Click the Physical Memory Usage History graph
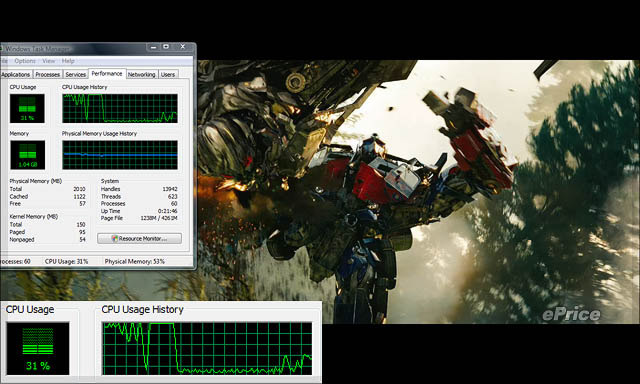 point(120,155)
